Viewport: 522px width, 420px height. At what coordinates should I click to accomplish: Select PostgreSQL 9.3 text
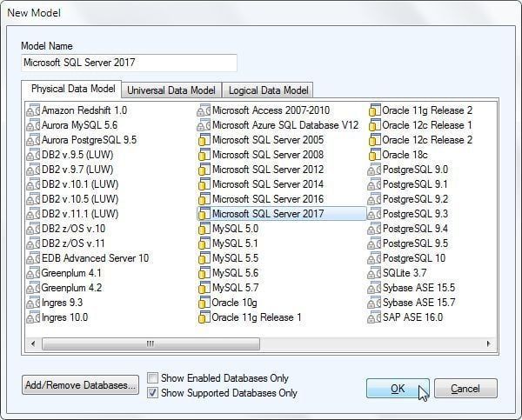416,214
